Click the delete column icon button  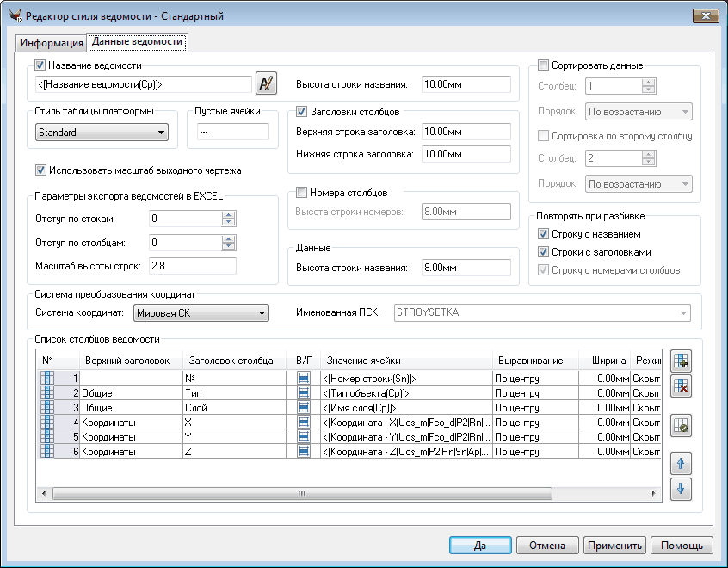tap(682, 386)
